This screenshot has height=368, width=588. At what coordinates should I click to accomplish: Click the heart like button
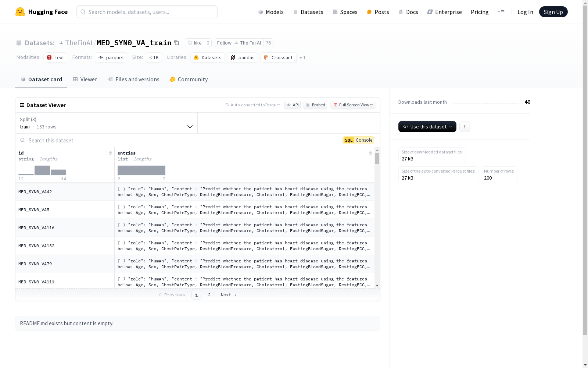click(x=194, y=43)
